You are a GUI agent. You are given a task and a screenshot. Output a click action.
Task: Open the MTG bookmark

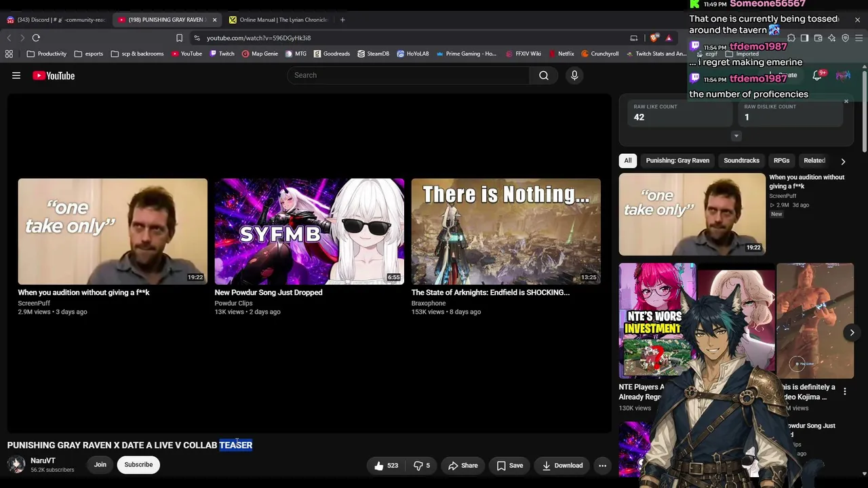click(296, 54)
